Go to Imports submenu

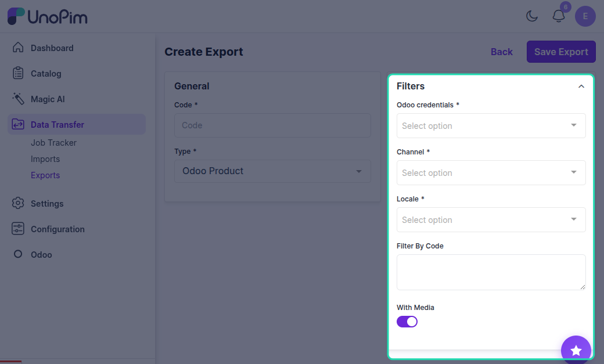coord(45,159)
